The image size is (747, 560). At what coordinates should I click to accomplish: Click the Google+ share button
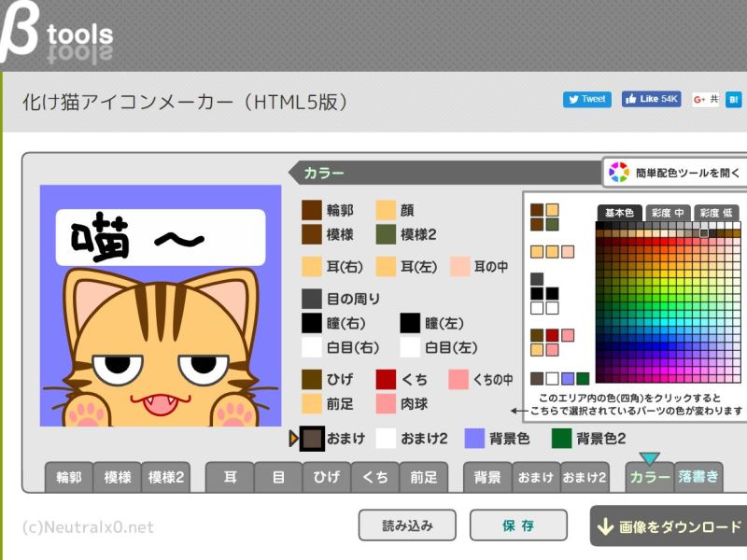tap(705, 99)
